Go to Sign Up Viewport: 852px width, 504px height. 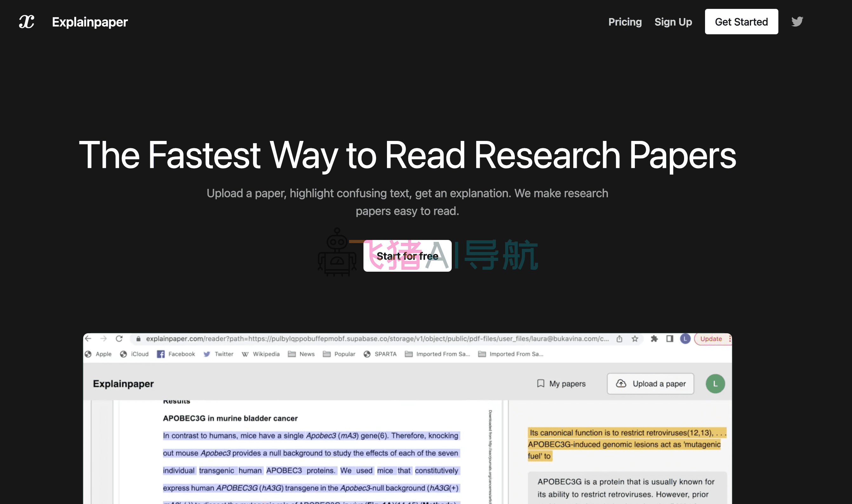point(673,22)
